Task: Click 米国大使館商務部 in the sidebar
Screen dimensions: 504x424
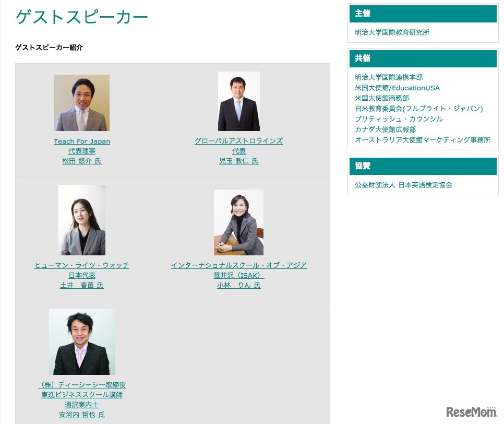Action: 382,98
